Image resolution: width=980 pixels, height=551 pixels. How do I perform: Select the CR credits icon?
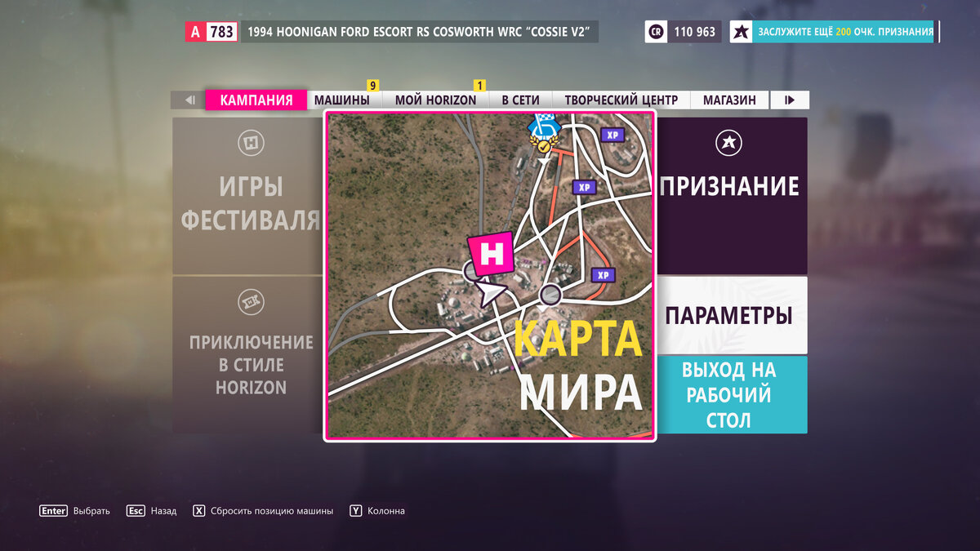click(x=655, y=31)
